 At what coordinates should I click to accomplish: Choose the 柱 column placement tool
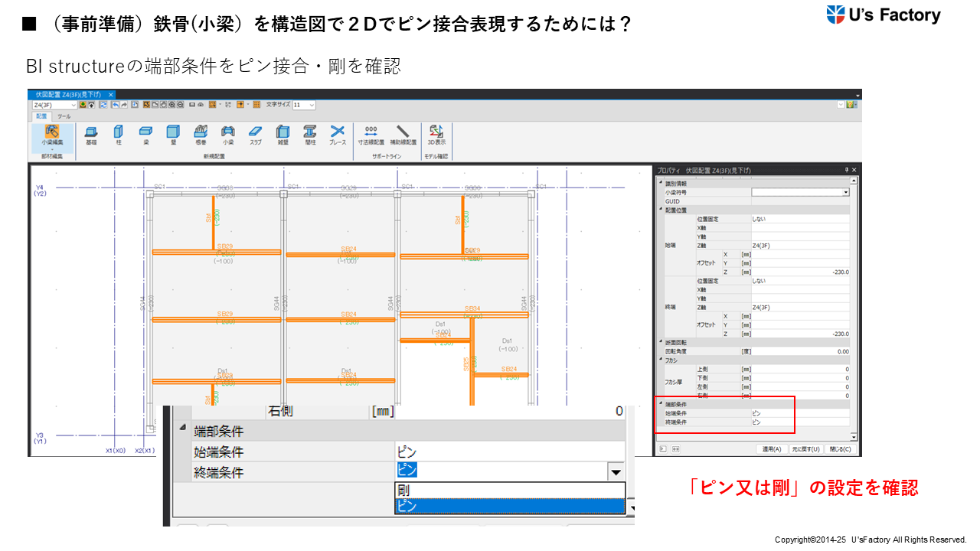[119, 135]
